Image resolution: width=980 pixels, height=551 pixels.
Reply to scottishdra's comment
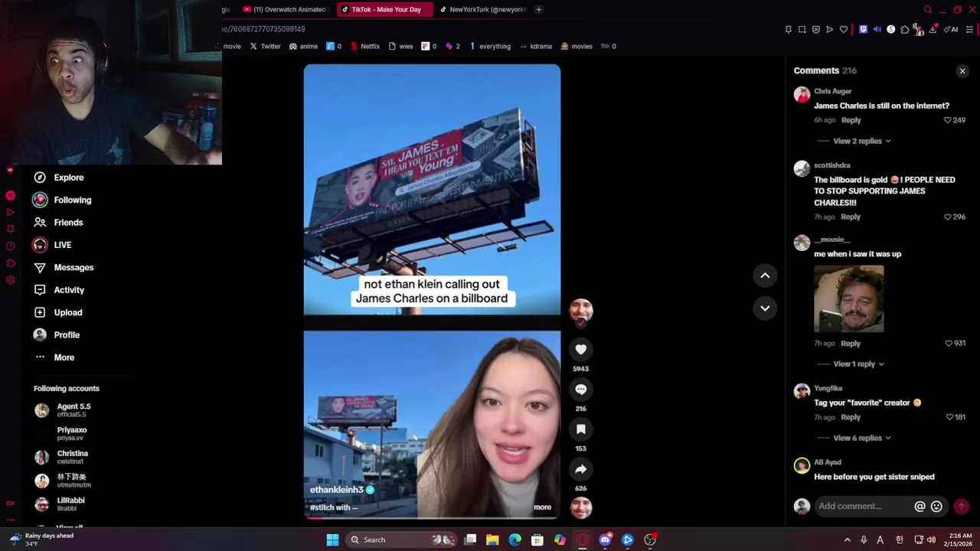pos(850,217)
